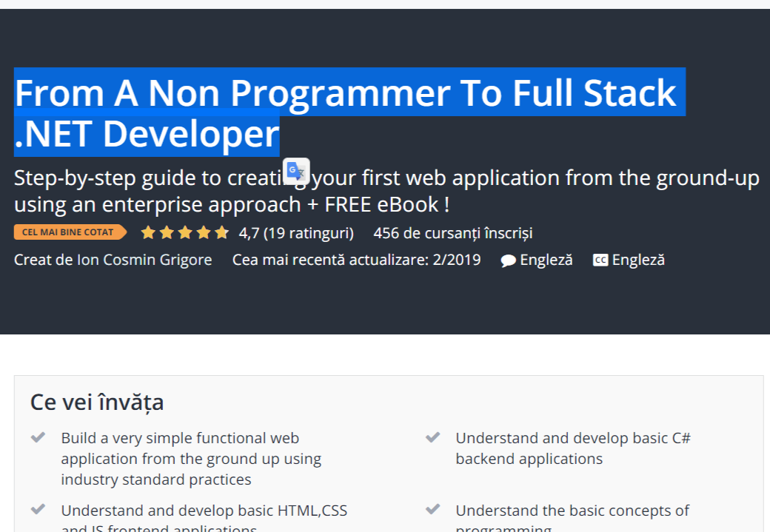The height and width of the screenshot is (532, 770).
Task: Click the speech bubble audio language icon
Action: pos(508,260)
